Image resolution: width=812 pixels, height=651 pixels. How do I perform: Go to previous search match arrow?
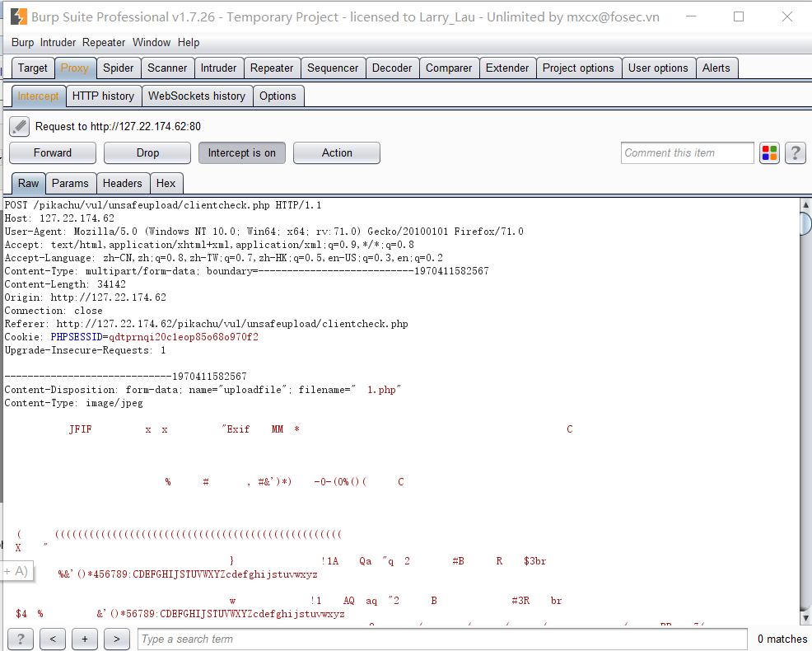[53, 639]
